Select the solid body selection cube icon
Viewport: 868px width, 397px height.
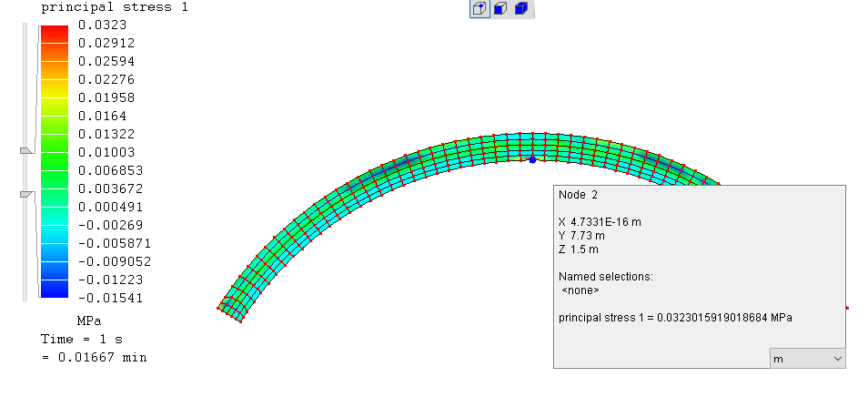[521, 8]
